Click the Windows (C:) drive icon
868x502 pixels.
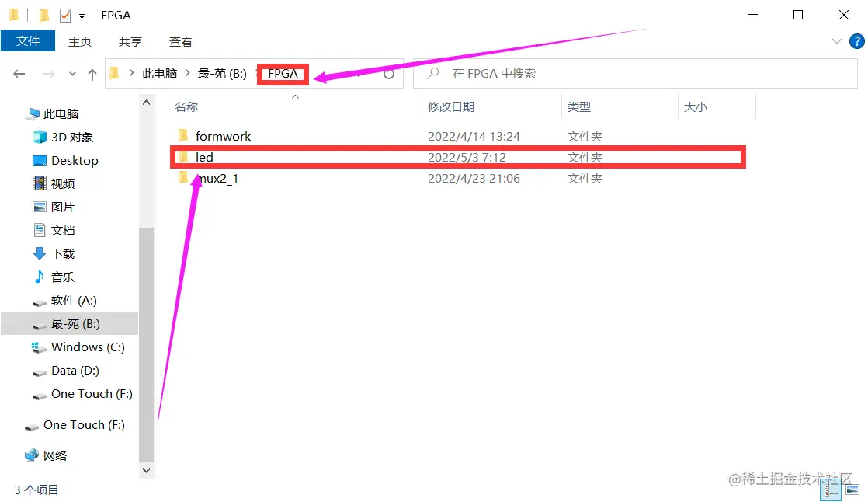click(39, 347)
